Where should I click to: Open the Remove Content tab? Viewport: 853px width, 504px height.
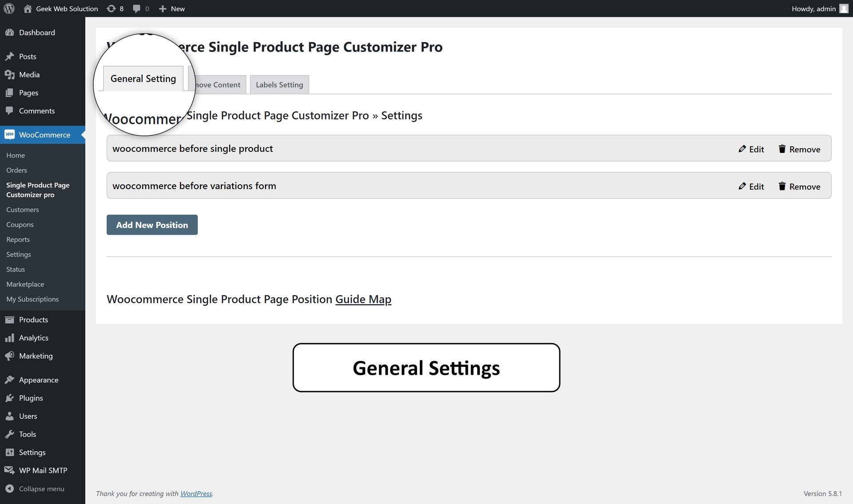coord(218,84)
